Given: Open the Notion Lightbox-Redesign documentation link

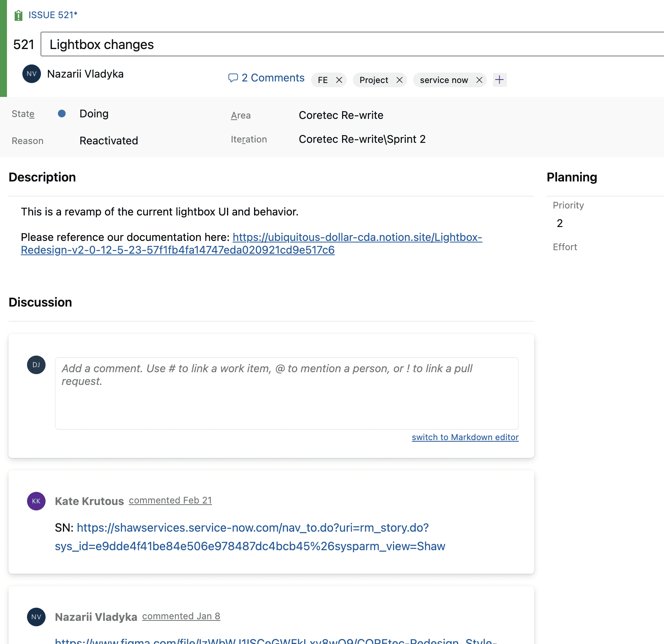Looking at the screenshot, I should tap(252, 243).
